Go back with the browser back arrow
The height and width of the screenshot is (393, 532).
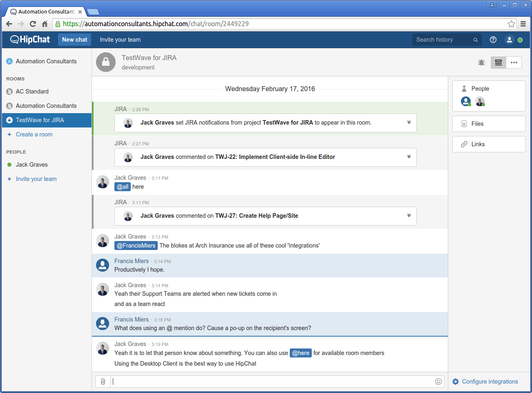[x=9, y=24]
